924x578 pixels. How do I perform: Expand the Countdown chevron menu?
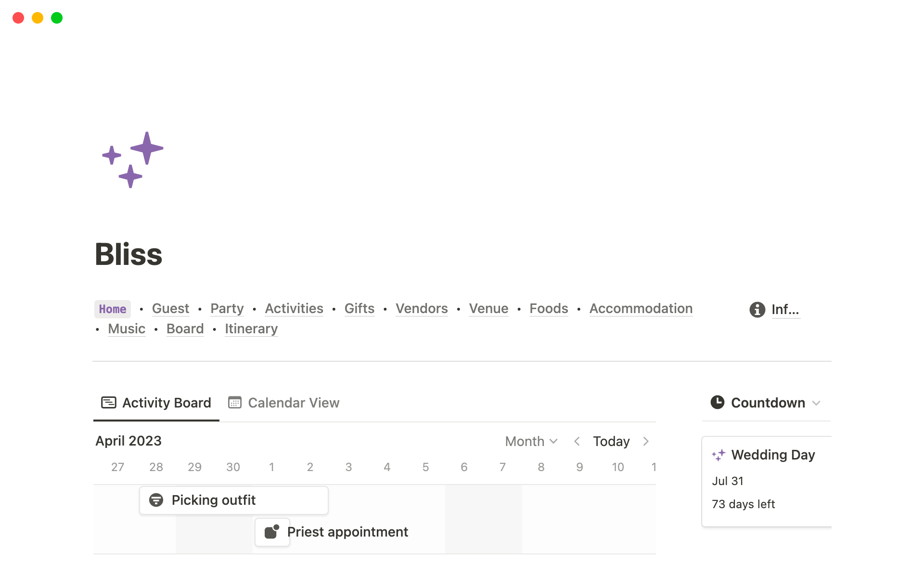click(816, 403)
